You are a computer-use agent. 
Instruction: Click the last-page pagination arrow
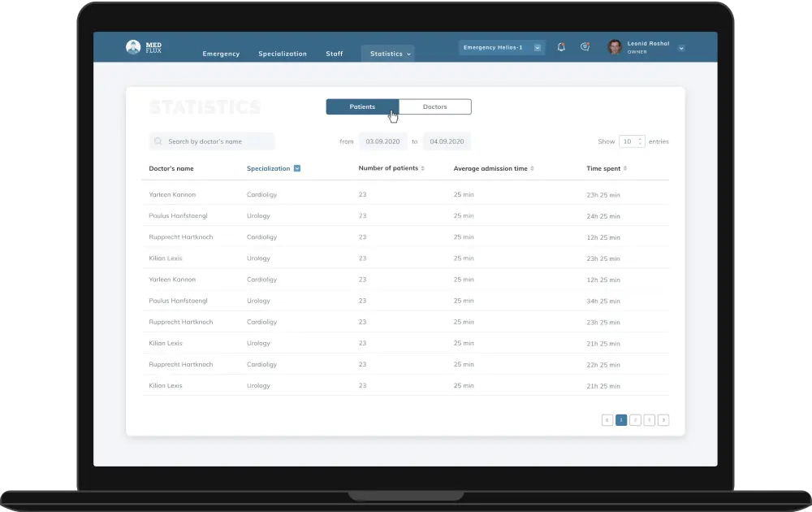pyautogui.click(x=663, y=419)
